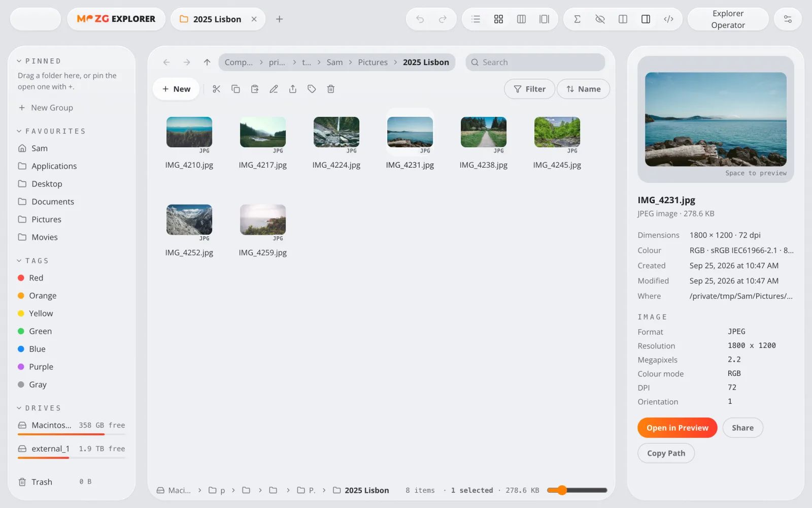Click the copy icon in toolbar
This screenshot has height=508, width=812.
click(235, 89)
